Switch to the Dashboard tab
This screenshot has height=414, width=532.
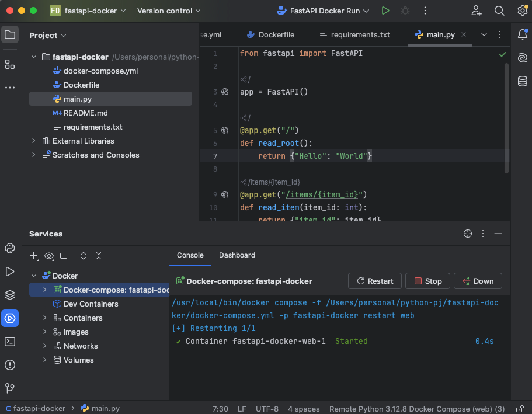[237, 255]
